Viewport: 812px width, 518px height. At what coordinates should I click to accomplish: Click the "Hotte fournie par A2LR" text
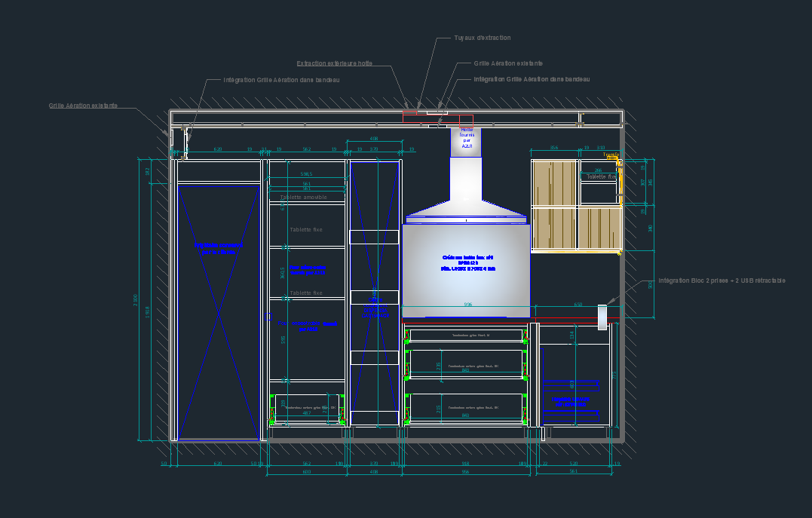[466, 138]
